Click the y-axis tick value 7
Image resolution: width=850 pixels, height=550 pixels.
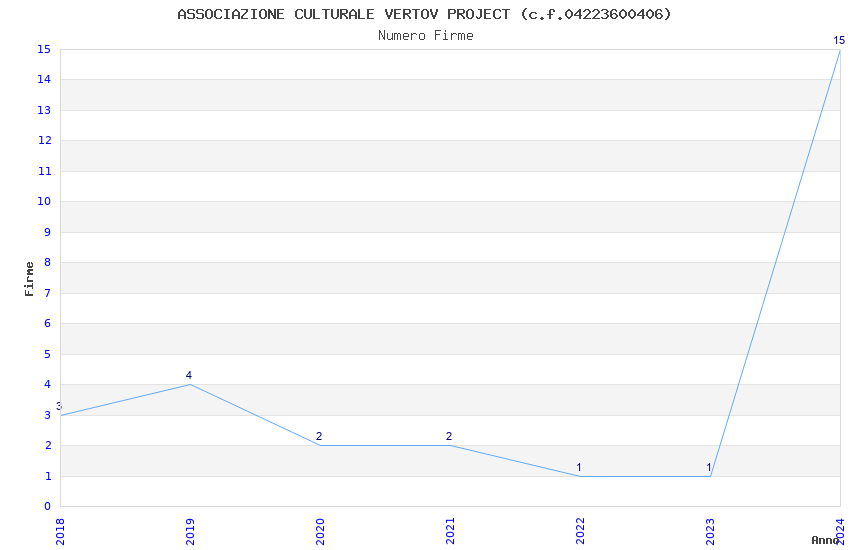[48, 293]
